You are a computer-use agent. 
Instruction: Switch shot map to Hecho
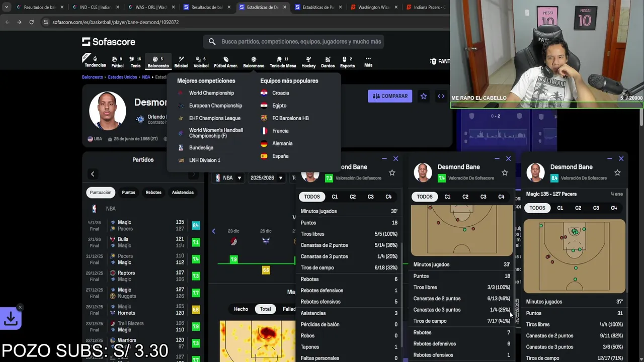(x=241, y=309)
